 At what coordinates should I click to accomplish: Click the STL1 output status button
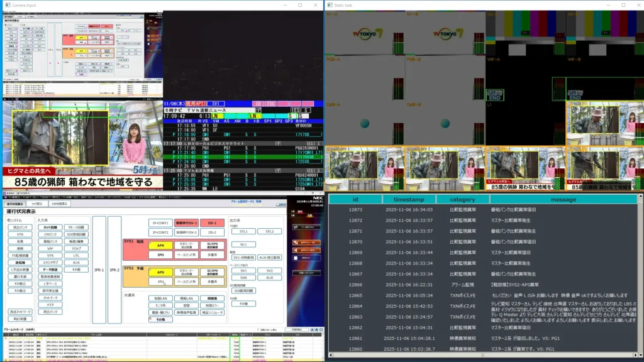[244, 231]
